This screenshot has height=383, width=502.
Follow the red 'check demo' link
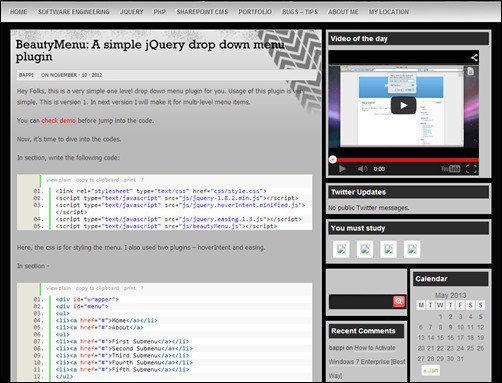[x=59, y=121]
